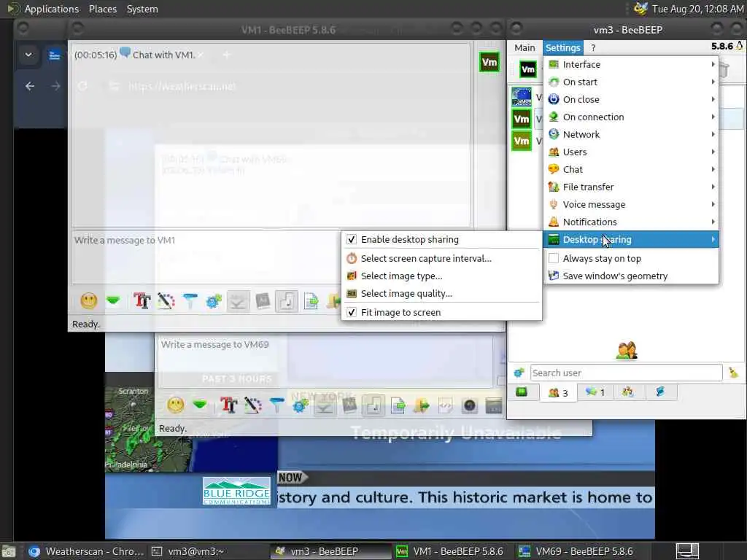Image resolution: width=747 pixels, height=560 pixels.
Task: Click code snippet icon in VM69 chat toolbar
Action: click(x=446, y=405)
